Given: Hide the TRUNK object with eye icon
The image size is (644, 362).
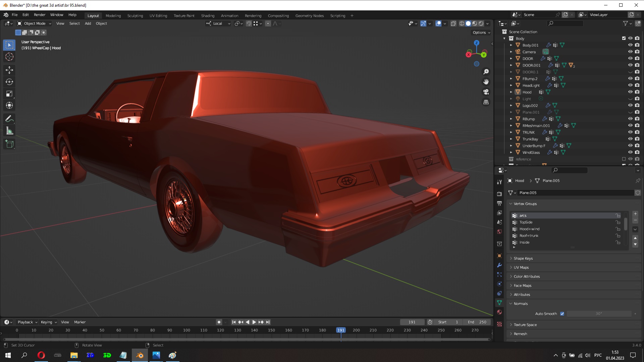Looking at the screenshot, I should point(630,132).
